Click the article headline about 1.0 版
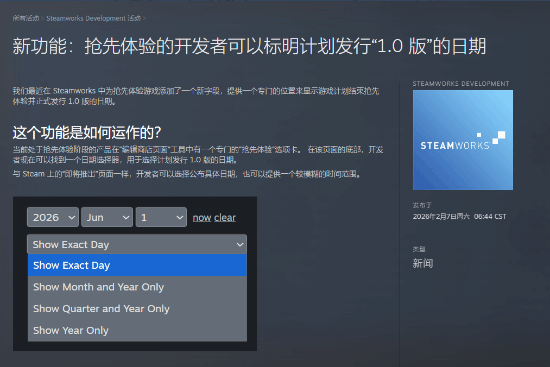Viewport: 550px width, 367px height. [249, 46]
